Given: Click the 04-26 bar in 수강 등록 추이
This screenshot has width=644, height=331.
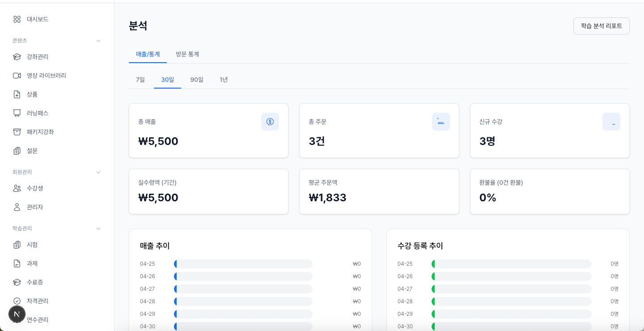Looking at the screenshot, I should 512,276.
